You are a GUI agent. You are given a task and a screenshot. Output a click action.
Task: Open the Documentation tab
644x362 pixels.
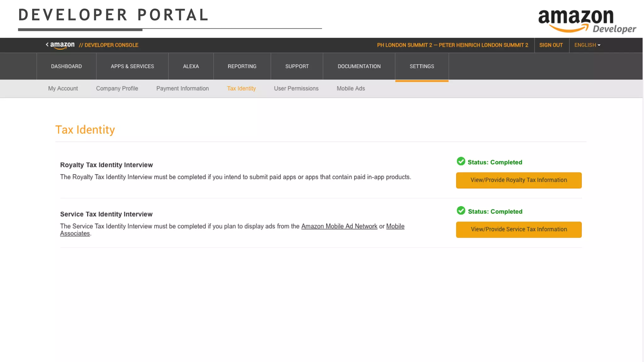tap(359, 66)
